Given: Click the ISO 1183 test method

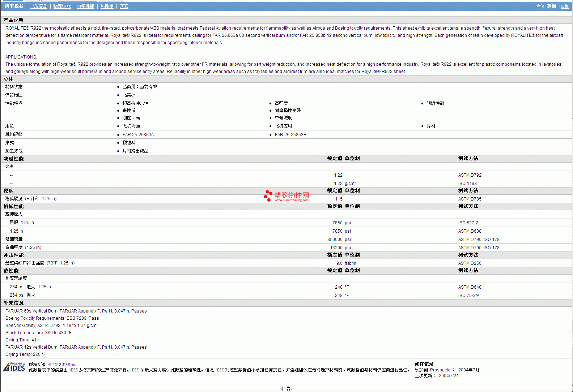Looking at the screenshot, I should click(x=467, y=184).
